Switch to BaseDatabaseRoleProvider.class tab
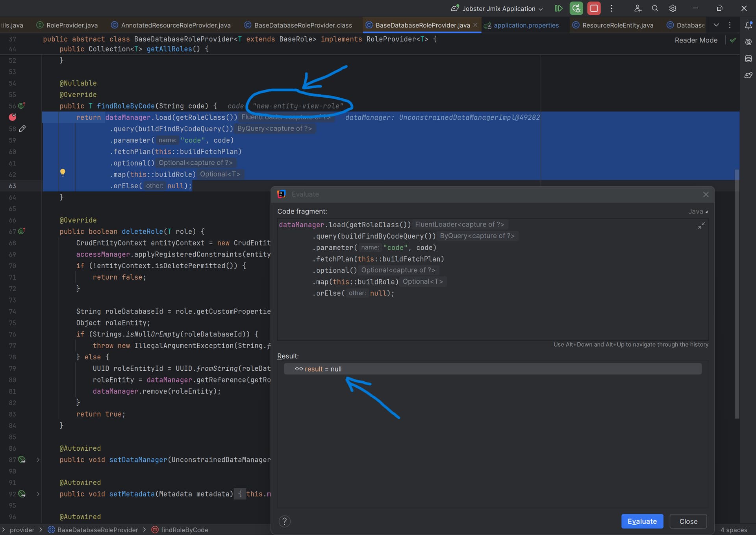Image resolution: width=756 pixels, height=535 pixels. (x=298, y=25)
